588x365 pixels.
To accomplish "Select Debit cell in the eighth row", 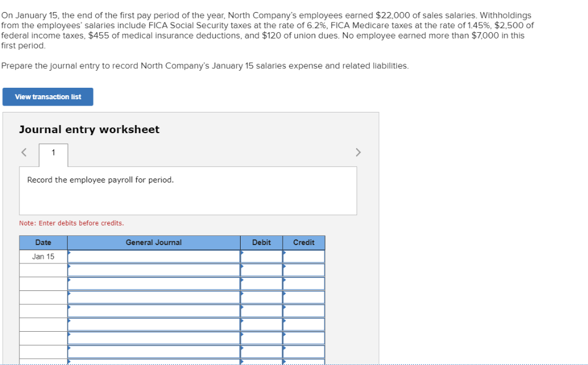I will tap(261, 352).
